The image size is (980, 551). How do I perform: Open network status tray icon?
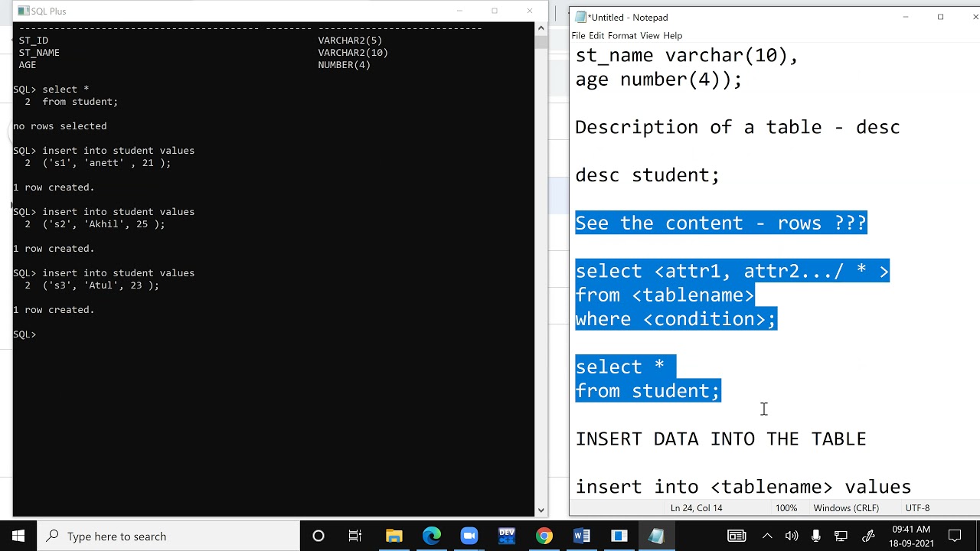pos(841,536)
